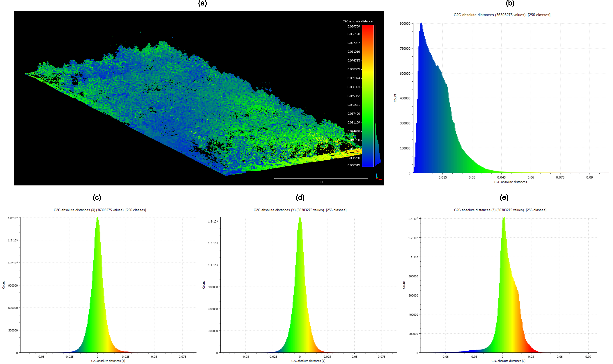613x364 pixels.
Task: Click the 'Count' y-axis label of histogram (b)
Action: (395, 98)
